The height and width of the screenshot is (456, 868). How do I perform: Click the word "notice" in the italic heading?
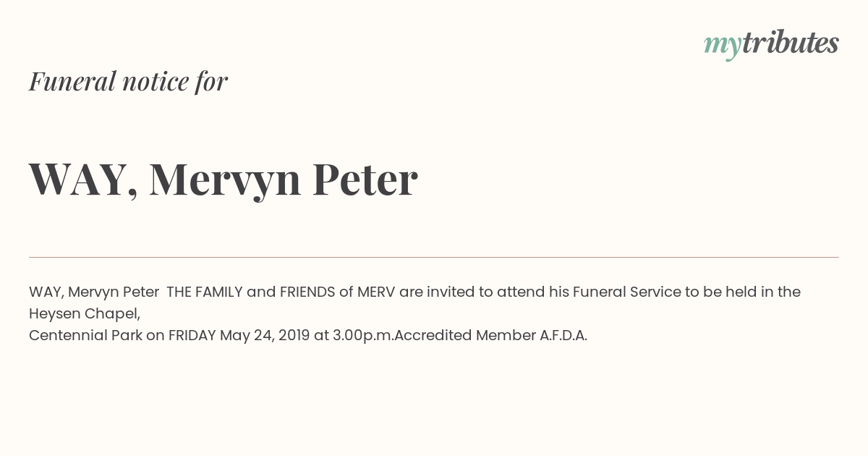click(x=156, y=82)
